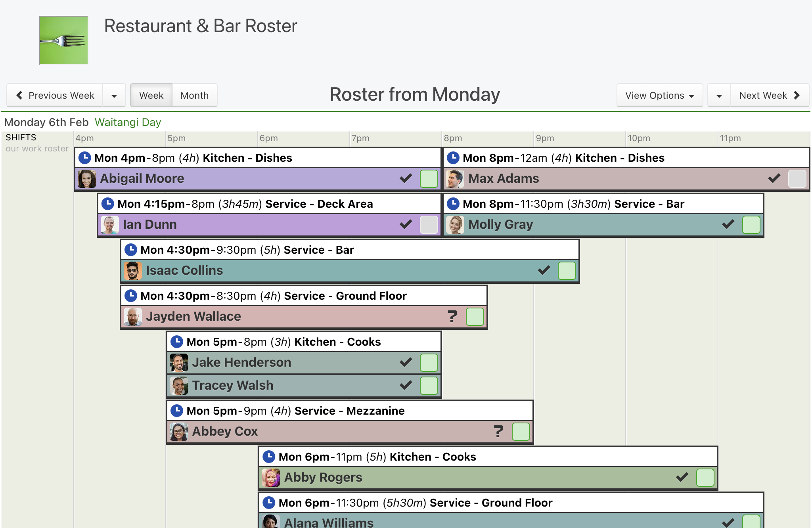Toggle Abbey Cox's green checkbox
The height and width of the screenshot is (528, 812).
pyautogui.click(x=521, y=432)
